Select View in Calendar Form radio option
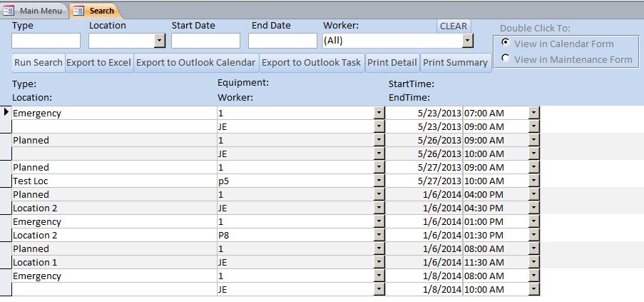Image resolution: width=644 pixels, height=302 pixels. coord(506,43)
